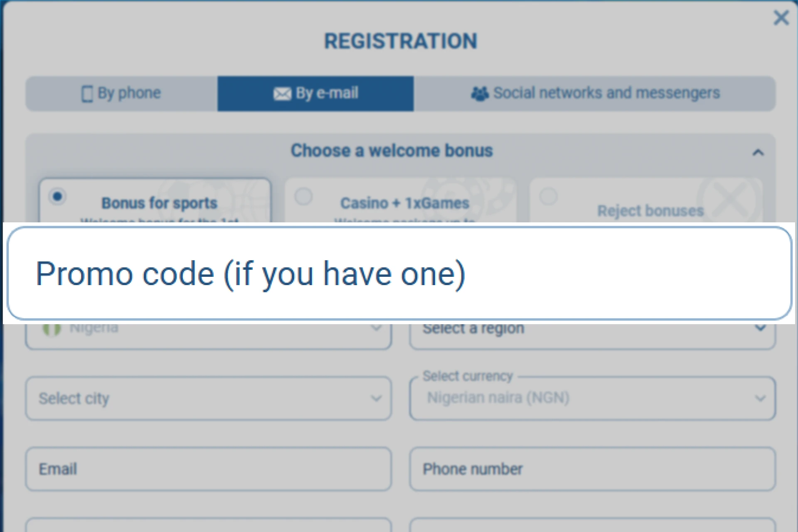Click the Email input field

coord(208,469)
